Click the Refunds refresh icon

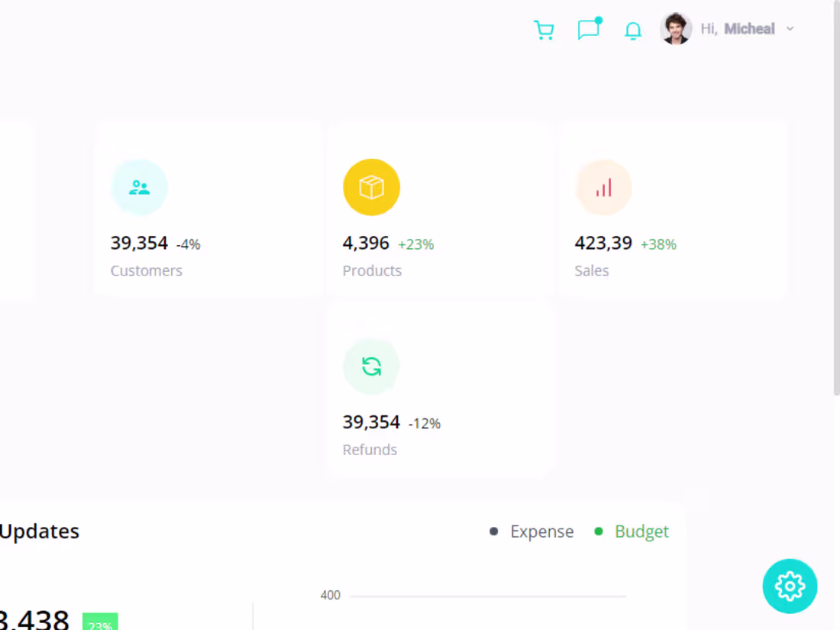click(371, 366)
